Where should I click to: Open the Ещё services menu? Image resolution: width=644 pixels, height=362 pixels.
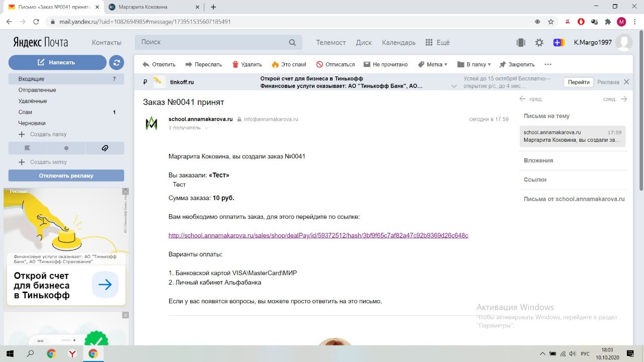click(x=438, y=43)
